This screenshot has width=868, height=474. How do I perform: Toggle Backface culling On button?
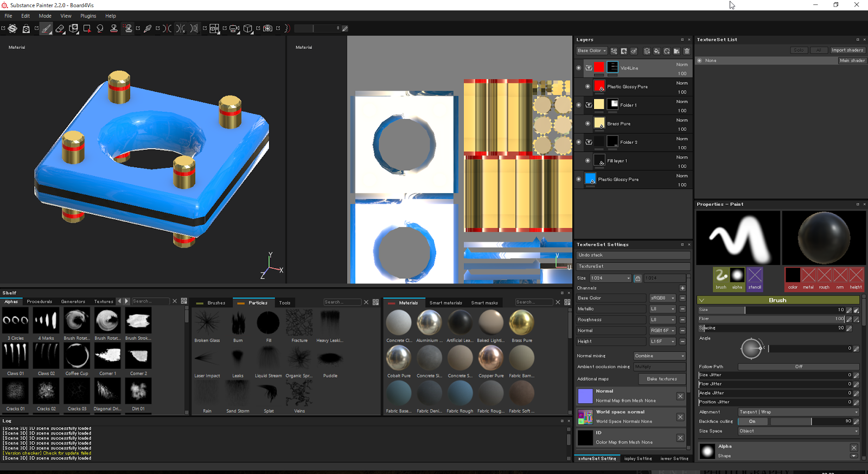click(752, 421)
